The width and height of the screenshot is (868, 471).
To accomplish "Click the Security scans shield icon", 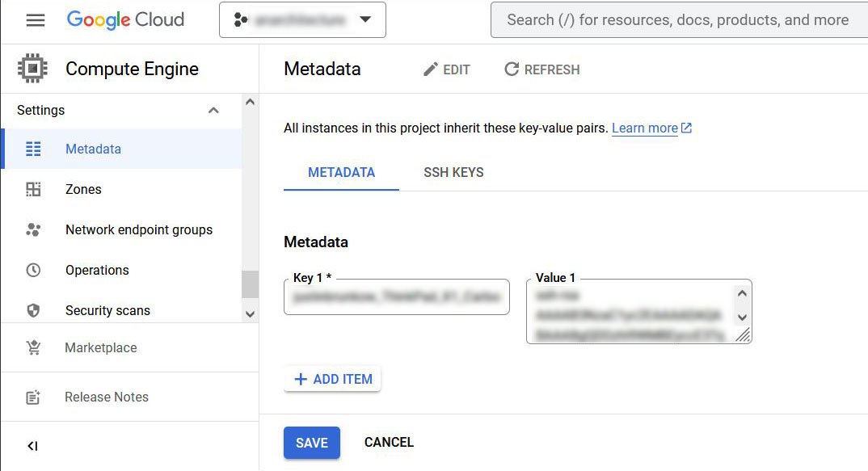I will [x=33, y=310].
